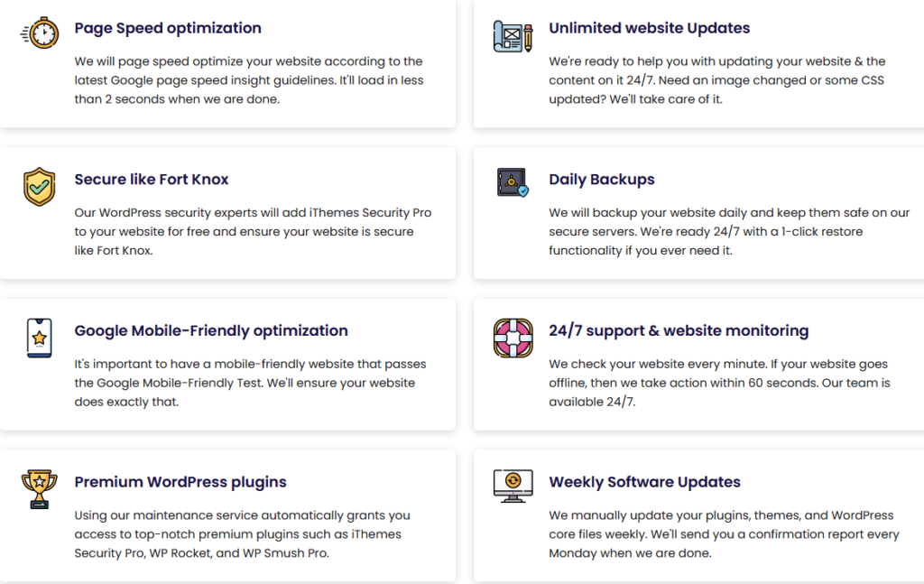Select the yellow shield checkmark icon
924x584 pixels.
pos(40,187)
